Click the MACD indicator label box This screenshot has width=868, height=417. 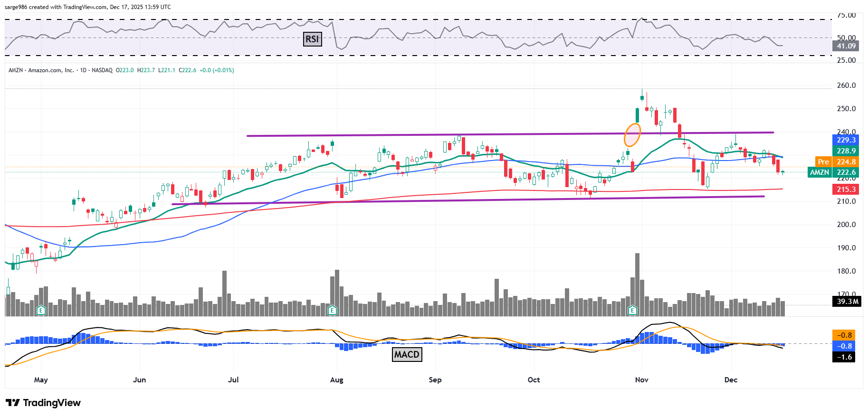point(407,354)
